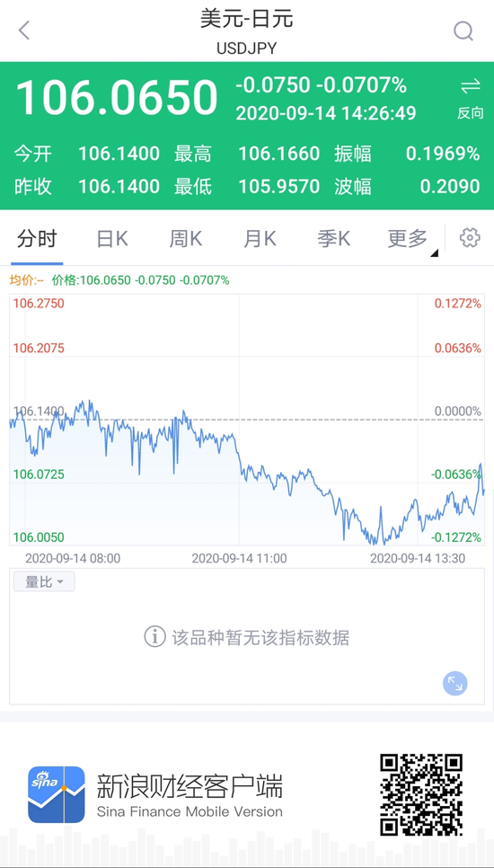Click the 新浪财经客户端 banner text
The width and height of the screenshot is (494, 868).
pos(190,786)
